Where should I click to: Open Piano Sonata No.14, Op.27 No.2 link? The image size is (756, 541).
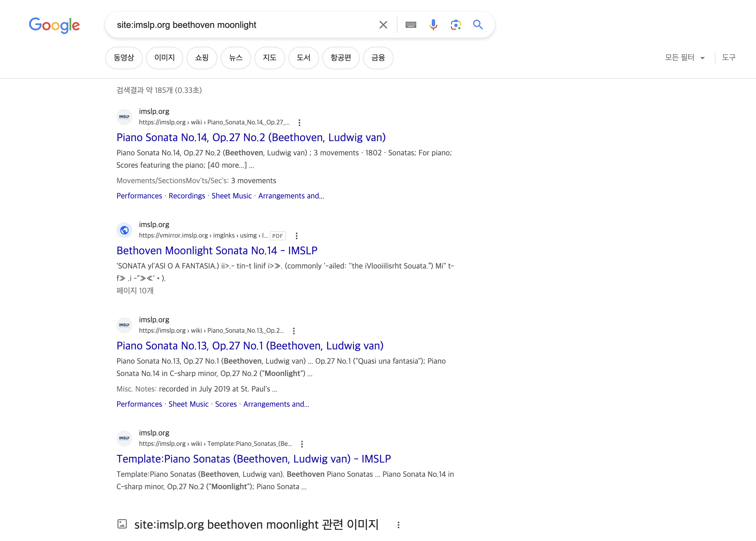251,137
